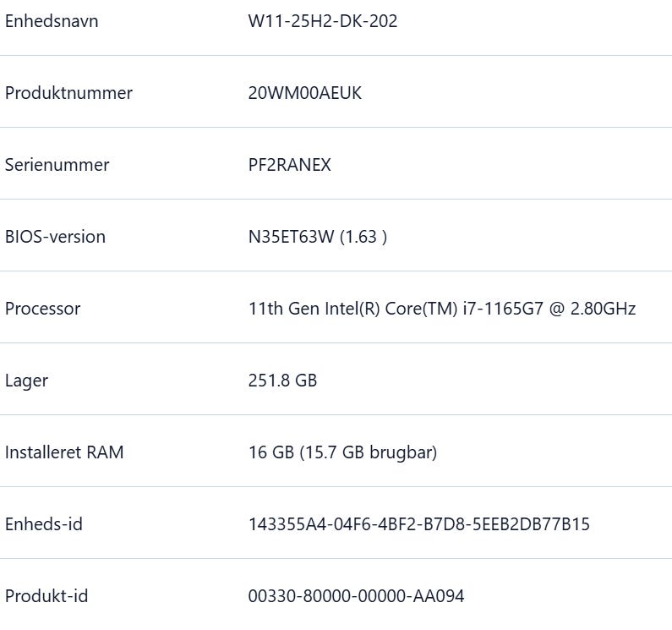672x630 pixels.
Task: Click the Enhedsnavn label
Action: tap(52, 21)
